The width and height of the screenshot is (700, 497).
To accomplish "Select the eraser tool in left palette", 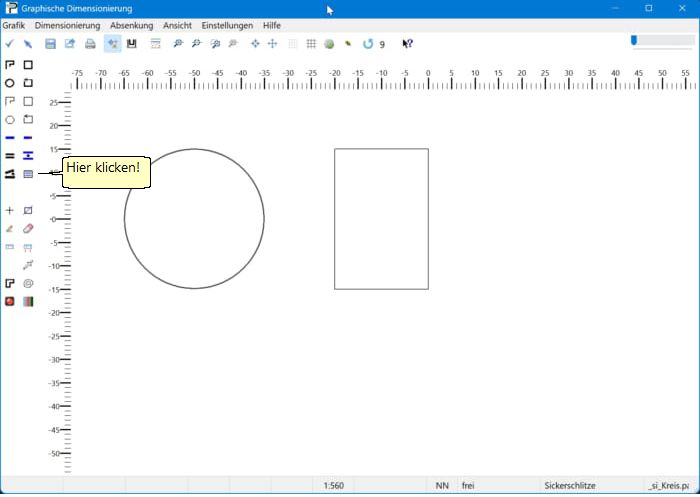I will pyautogui.click(x=28, y=228).
